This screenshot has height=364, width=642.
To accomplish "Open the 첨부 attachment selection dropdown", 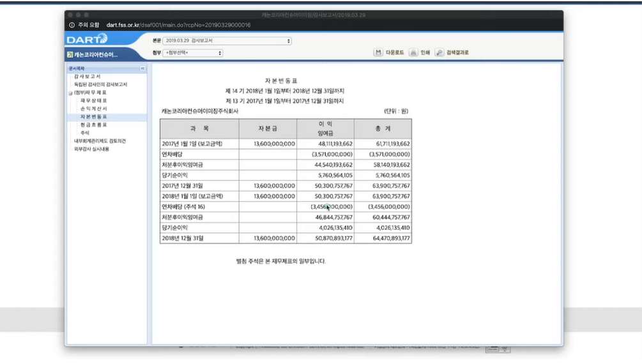I will pos(192,53).
